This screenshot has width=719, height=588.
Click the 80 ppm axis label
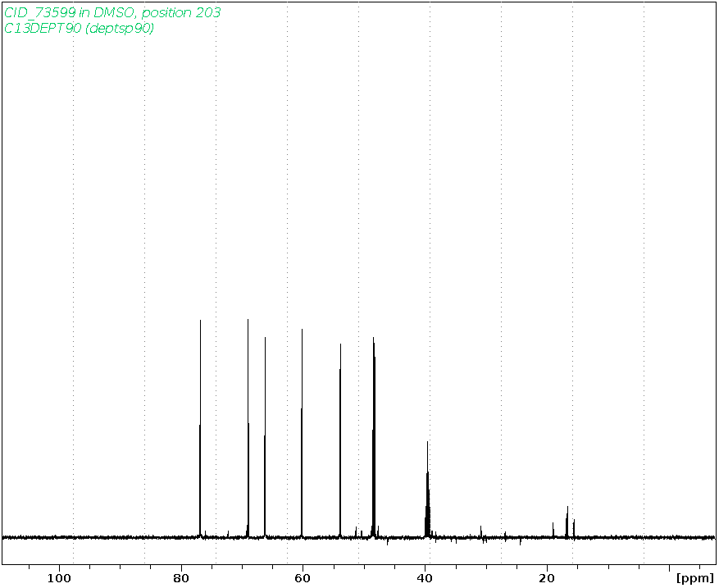click(181, 578)
